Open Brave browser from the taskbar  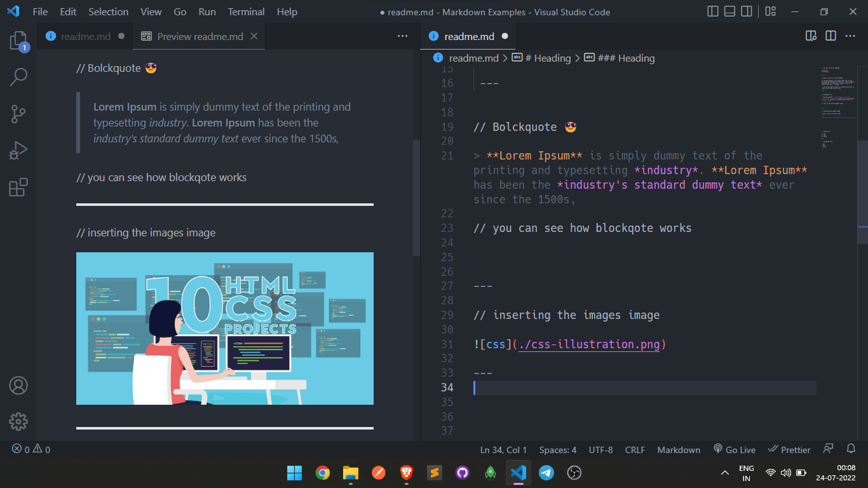tap(407, 473)
